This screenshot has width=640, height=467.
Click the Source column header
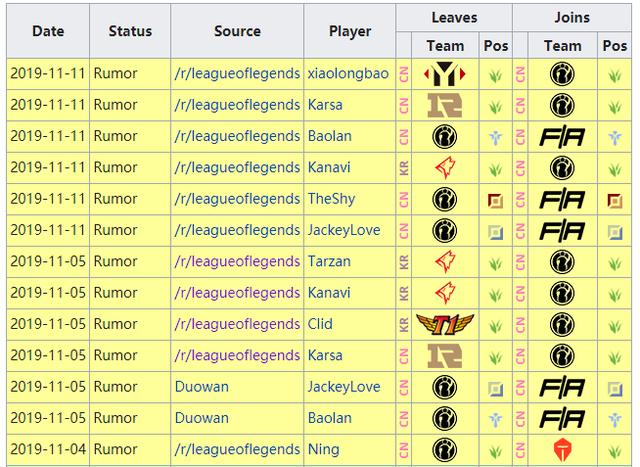pos(237,31)
